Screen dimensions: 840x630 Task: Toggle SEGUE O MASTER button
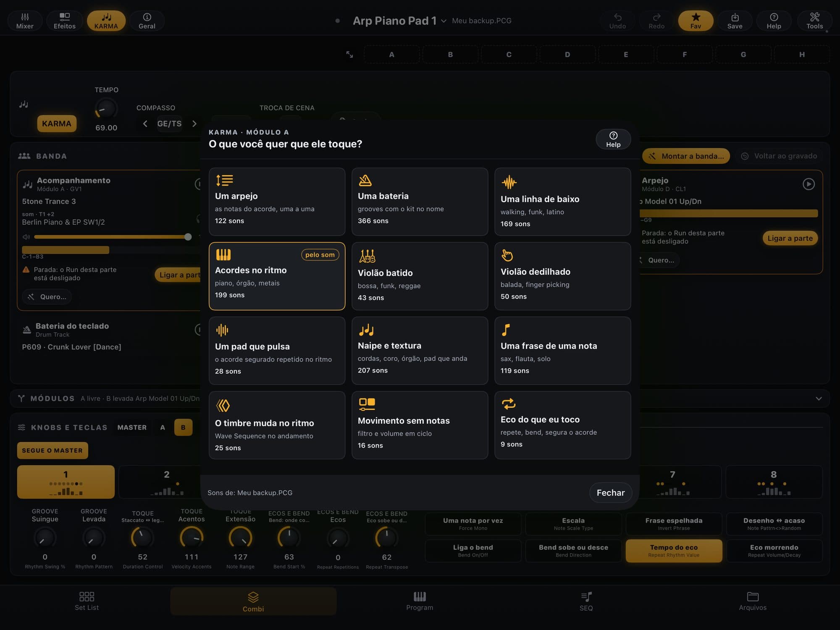pos(52,450)
